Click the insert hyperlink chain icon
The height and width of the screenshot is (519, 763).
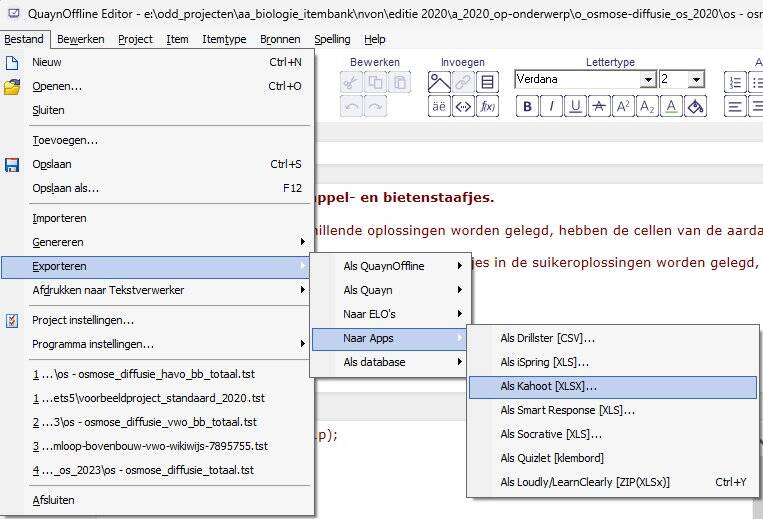click(463, 82)
